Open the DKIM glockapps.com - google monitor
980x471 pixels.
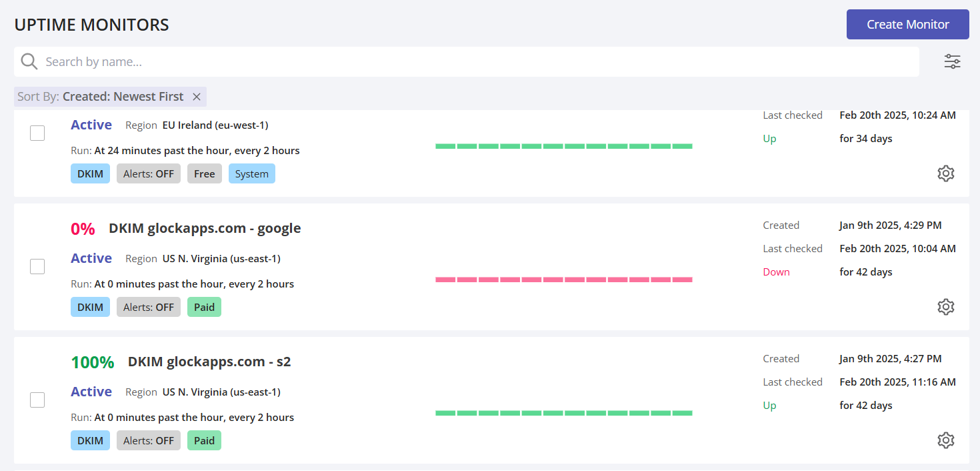click(x=205, y=228)
